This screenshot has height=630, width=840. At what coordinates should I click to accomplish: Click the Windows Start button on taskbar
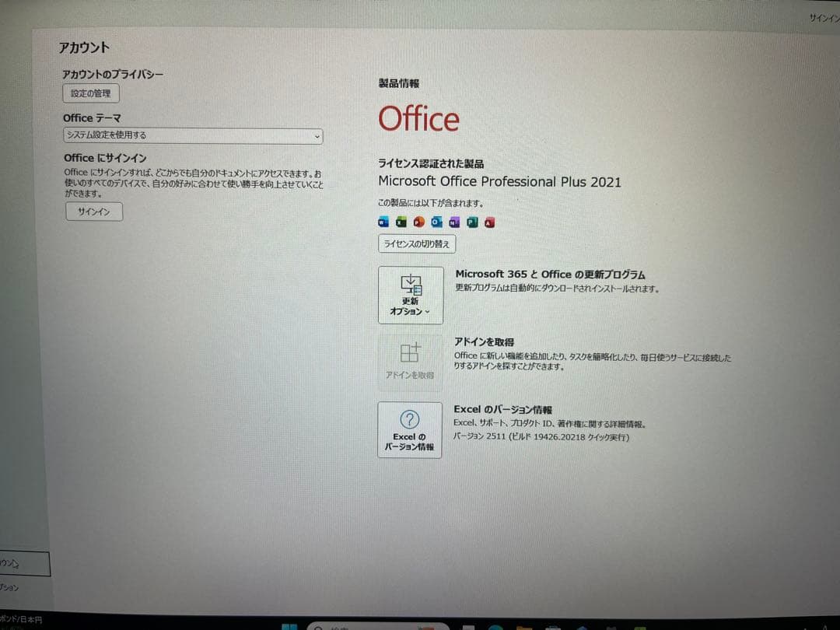(x=290, y=625)
